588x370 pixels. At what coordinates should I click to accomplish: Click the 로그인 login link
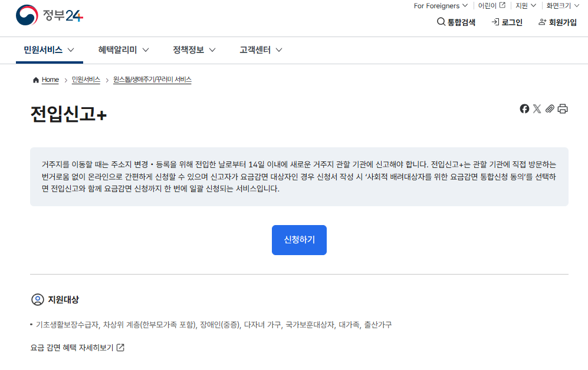click(x=507, y=22)
